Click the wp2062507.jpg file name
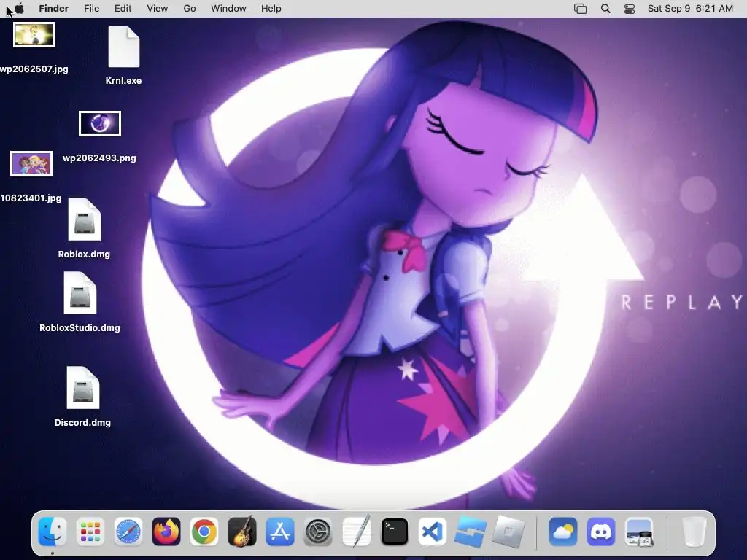The width and height of the screenshot is (747, 560). point(34,69)
